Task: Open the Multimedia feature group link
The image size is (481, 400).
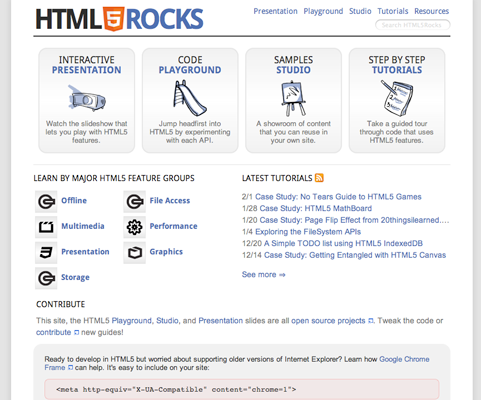Action: tap(83, 226)
